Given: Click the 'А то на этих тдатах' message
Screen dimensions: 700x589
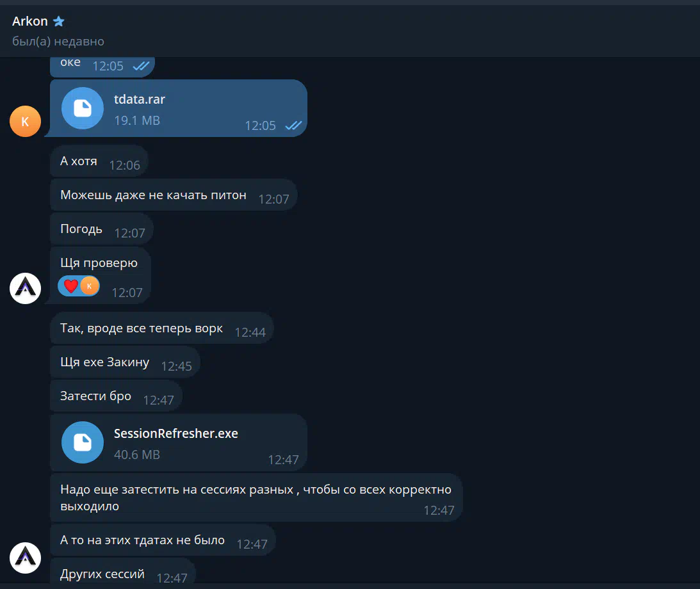Looking at the screenshot, I should [x=163, y=540].
